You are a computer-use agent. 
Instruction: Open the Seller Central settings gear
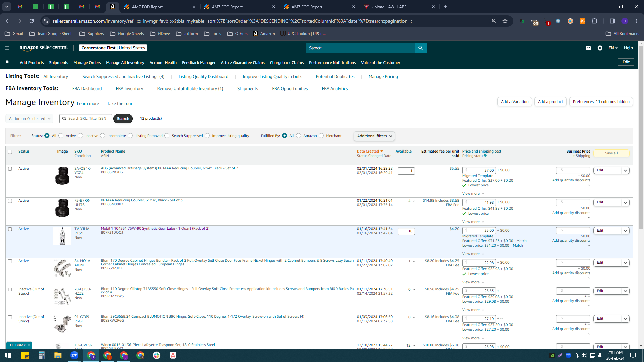pos(600,48)
